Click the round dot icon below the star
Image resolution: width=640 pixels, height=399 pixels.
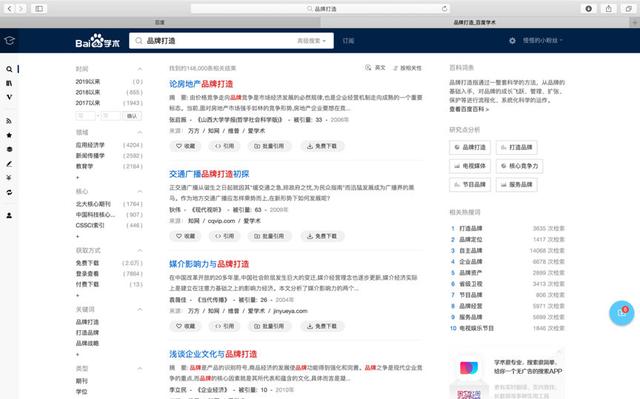[x=9, y=149]
